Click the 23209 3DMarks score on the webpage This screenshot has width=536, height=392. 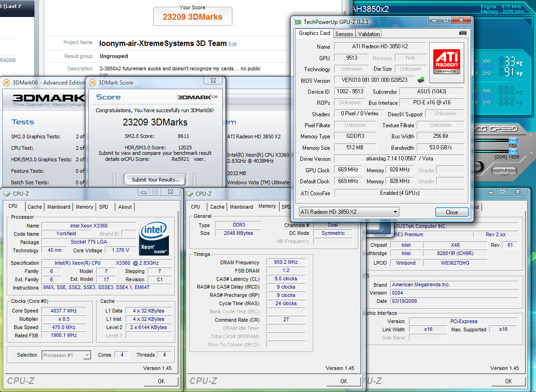click(192, 17)
